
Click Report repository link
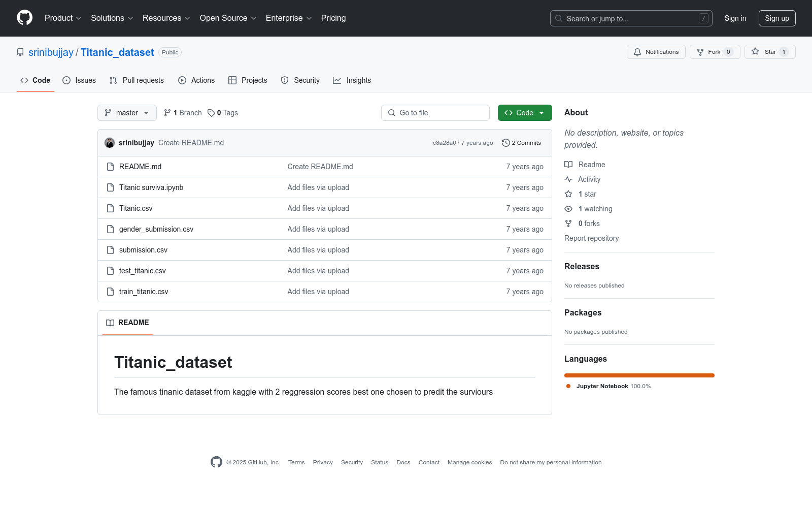click(x=592, y=238)
